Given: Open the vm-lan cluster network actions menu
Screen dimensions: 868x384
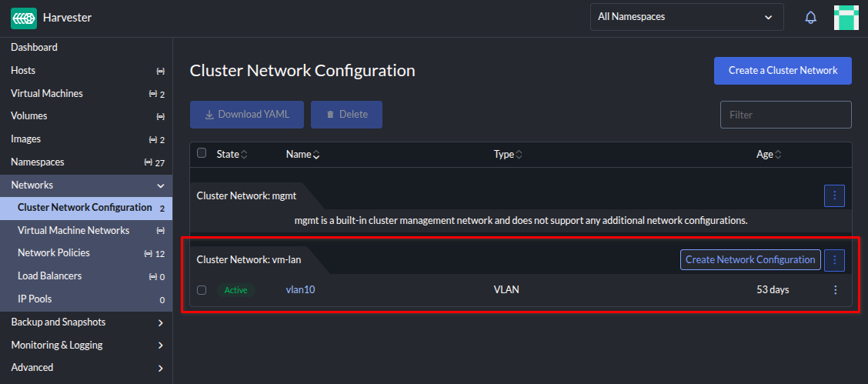Looking at the screenshot, I should pyautogui.click(x=835, y=260).
